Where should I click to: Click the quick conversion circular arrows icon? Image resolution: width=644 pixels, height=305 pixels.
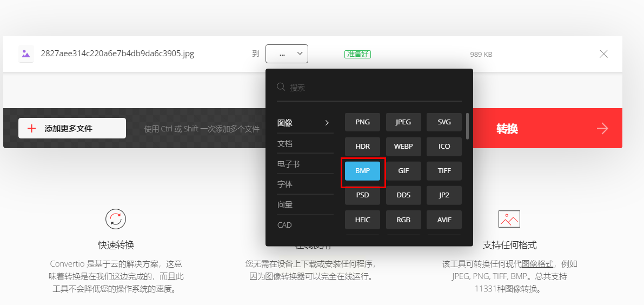coord(115,219)
